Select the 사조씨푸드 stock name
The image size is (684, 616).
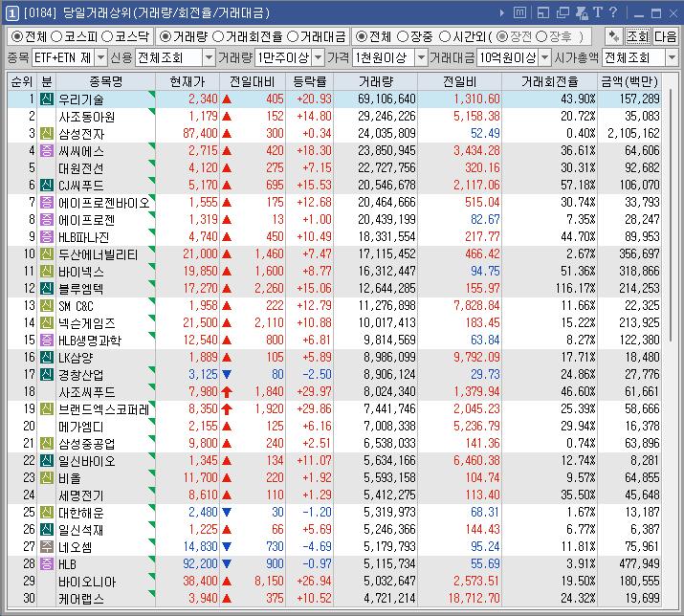tap(87, 392)
